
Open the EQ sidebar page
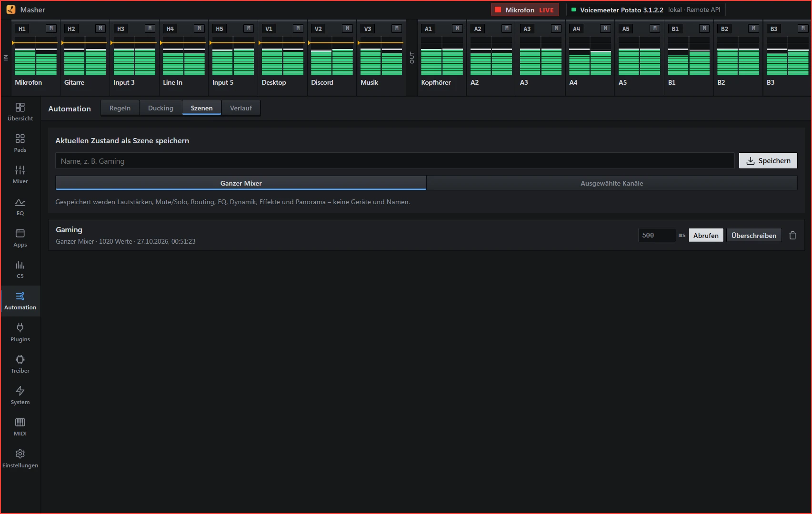(x=20, y=207)
